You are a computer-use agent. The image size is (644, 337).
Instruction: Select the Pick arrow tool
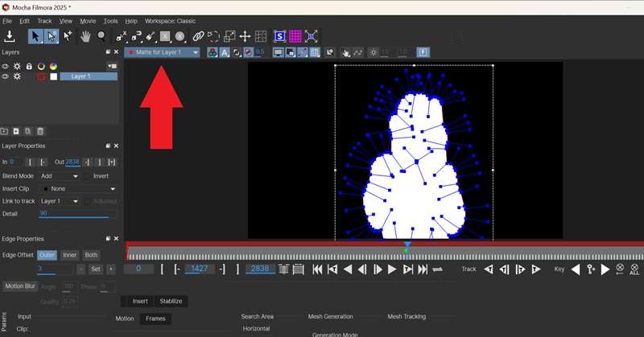(x=35, y=36)
